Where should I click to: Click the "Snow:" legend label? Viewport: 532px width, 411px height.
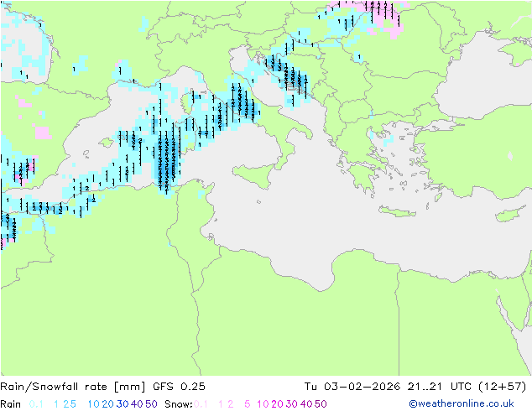(179, 404)
